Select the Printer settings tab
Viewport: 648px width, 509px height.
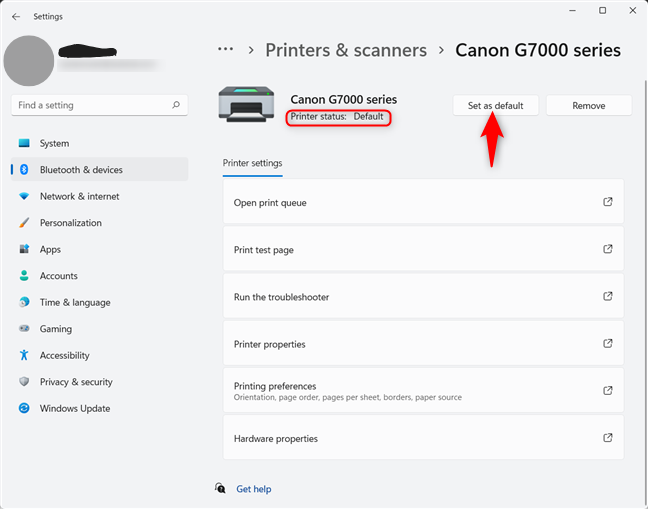pyautogui.click(x=253, y=163)
